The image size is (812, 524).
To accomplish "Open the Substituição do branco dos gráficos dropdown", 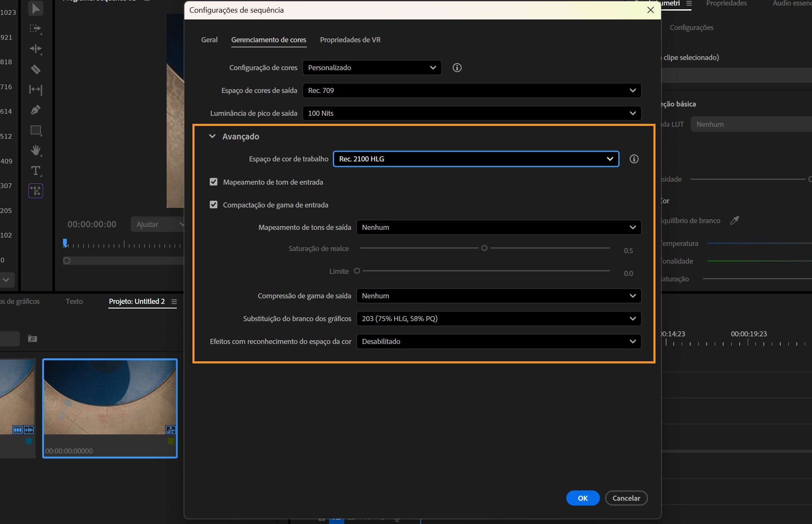I will pyautogui.click(x=499, y=318).
